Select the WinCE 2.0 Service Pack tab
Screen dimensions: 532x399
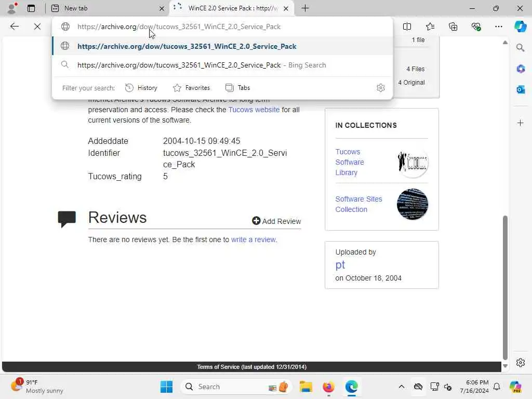click(232, 8)
